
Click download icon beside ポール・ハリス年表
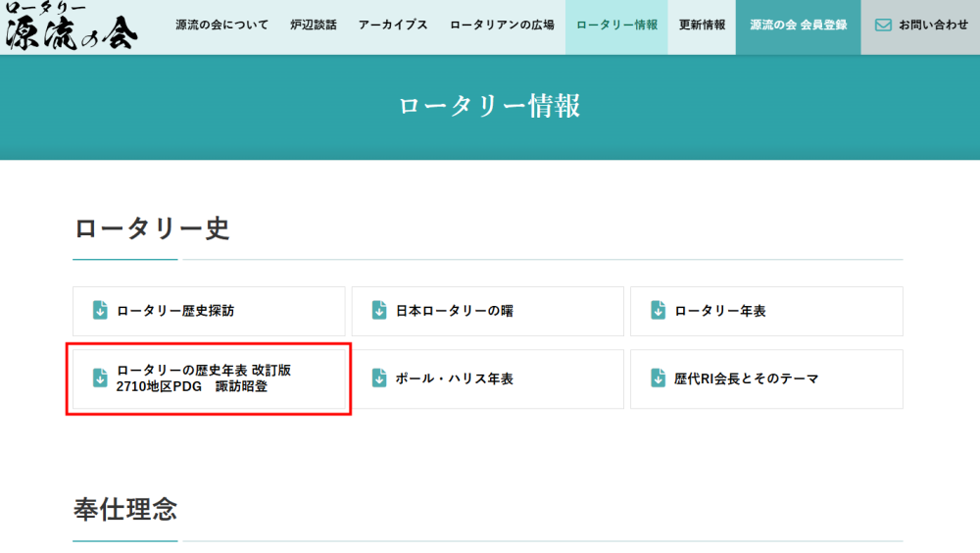pyautogui.click(x=378, y=377)
